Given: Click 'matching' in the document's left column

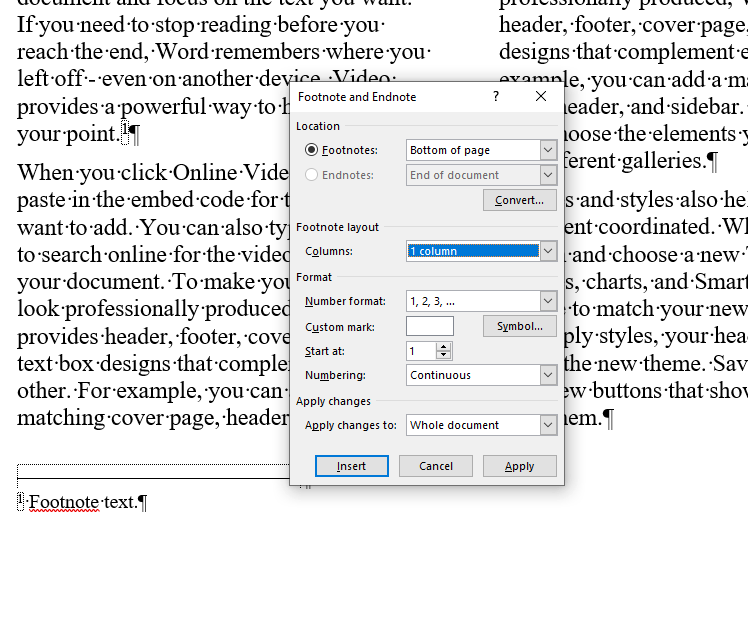Looking at the screenshot, I should click(61, 418).
